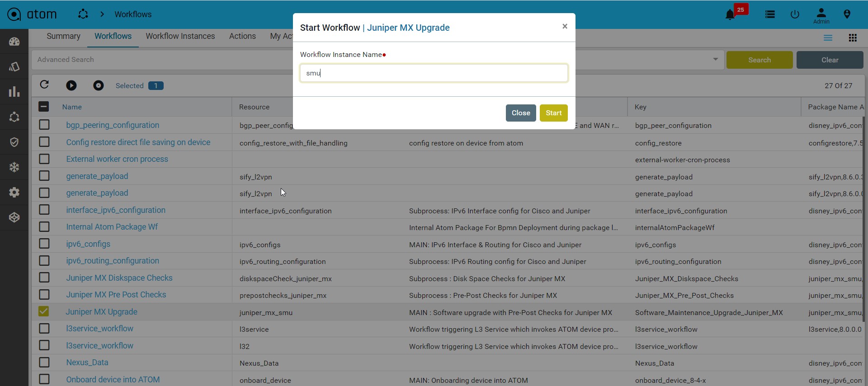Image resolution: width=868 pixels, height=386 pixels.
Task: Check Config restore direct file saving checkbox
Action: tap(44, 142)
